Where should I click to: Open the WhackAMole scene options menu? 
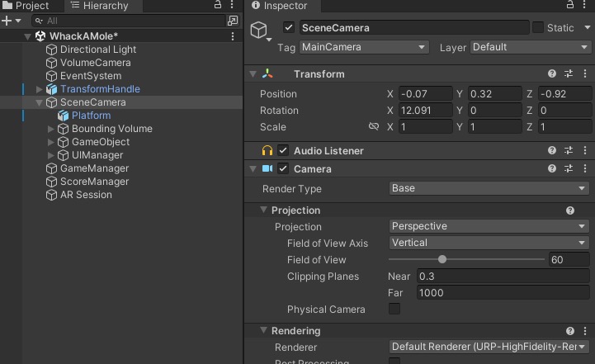234,36
